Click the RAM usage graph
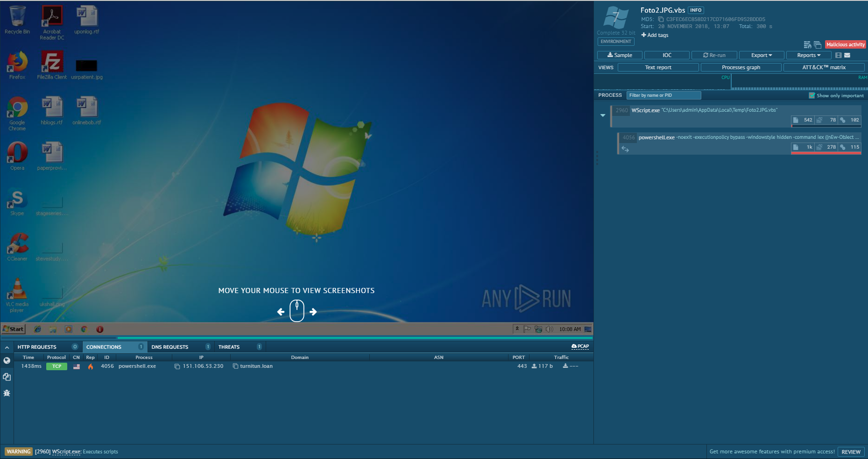Viewport: 868px width, 459px height. point(799,82)
